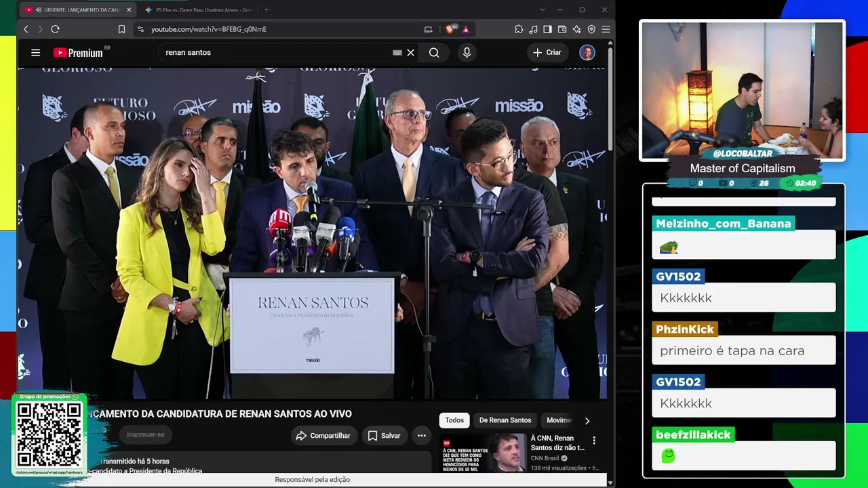Open the Brave Rewards triangle icon
Image resolution: width=868 pixels, height=488 pixels.
tap(466, 29)
